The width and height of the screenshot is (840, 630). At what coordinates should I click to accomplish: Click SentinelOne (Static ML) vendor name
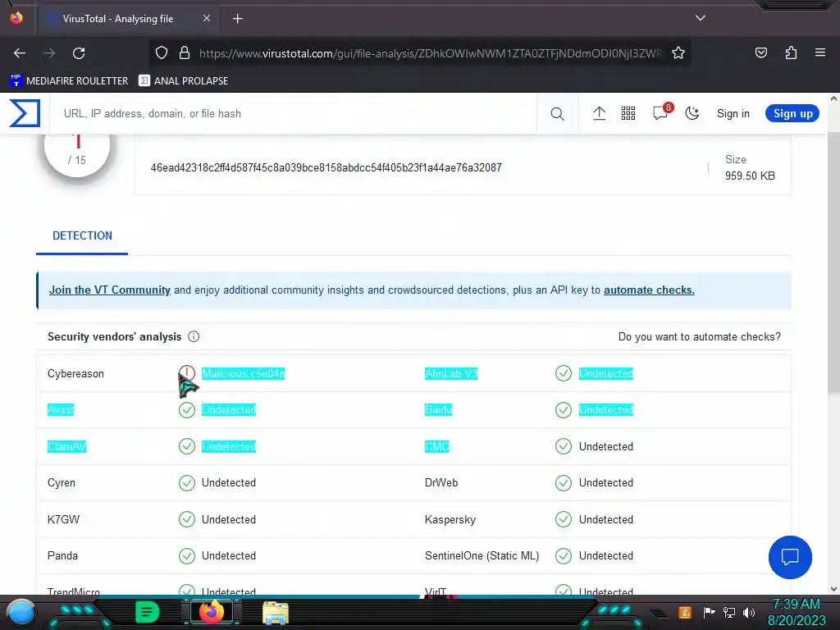[482, 555]
